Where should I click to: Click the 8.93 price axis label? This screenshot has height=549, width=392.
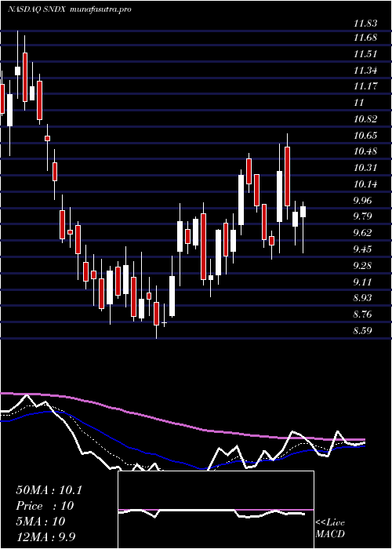(363, 297)
